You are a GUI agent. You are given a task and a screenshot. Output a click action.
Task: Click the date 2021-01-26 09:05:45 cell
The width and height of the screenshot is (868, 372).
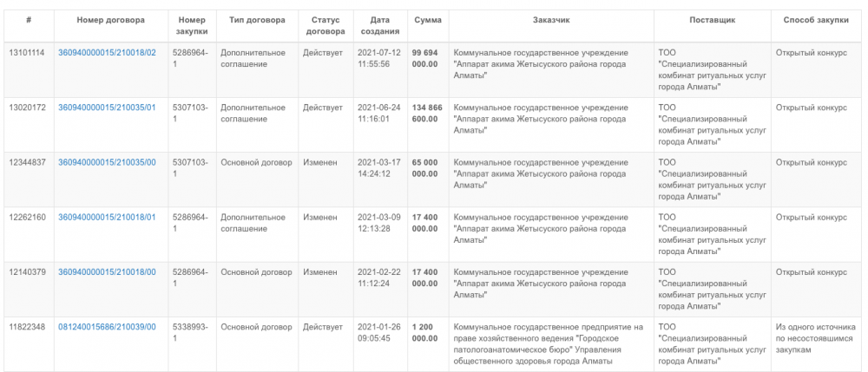click(x=379, y=332)
